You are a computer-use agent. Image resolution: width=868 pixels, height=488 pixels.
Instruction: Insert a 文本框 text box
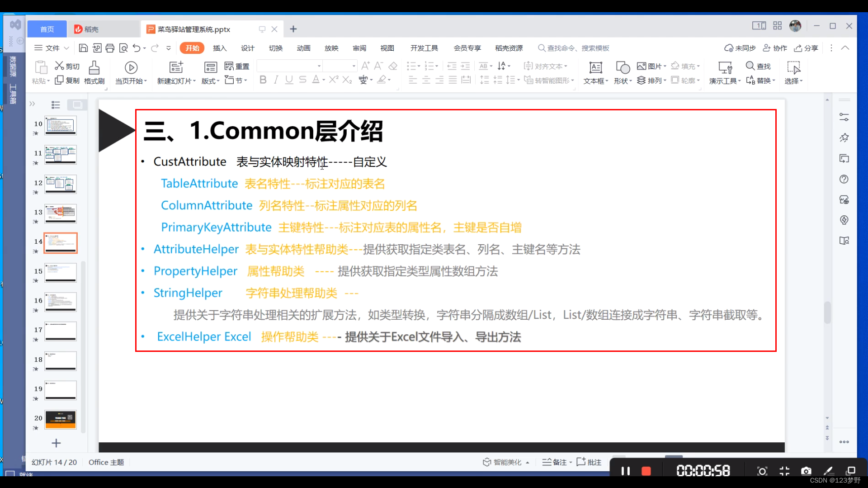[595, 72]
